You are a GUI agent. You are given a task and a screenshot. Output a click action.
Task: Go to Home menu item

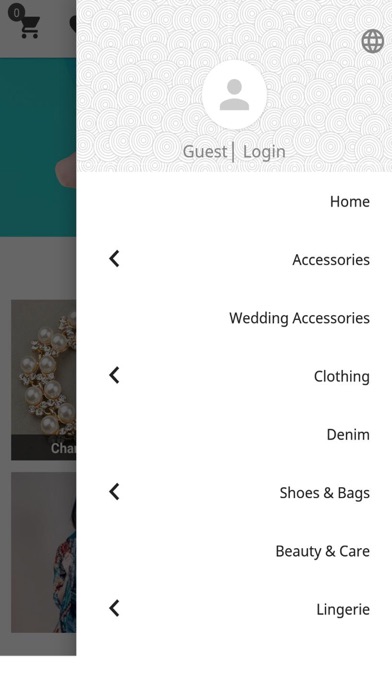pyautogui.click(x=349, y=202)
